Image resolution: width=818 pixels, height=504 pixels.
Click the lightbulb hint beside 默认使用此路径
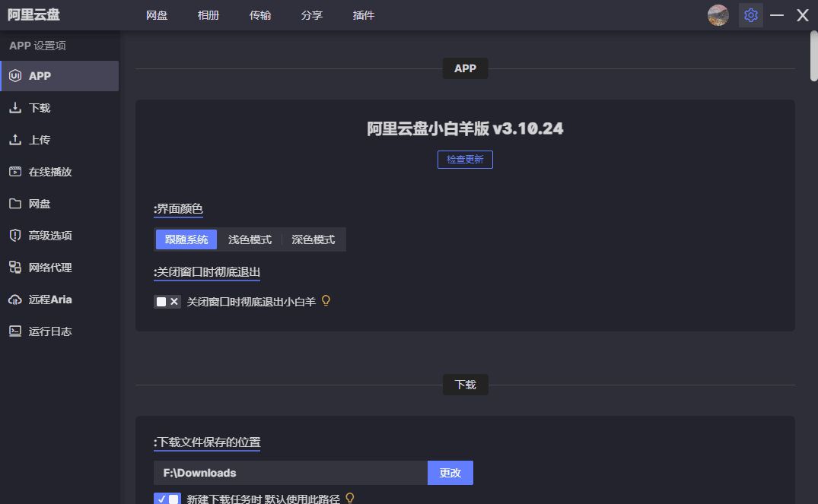[349, 498]
